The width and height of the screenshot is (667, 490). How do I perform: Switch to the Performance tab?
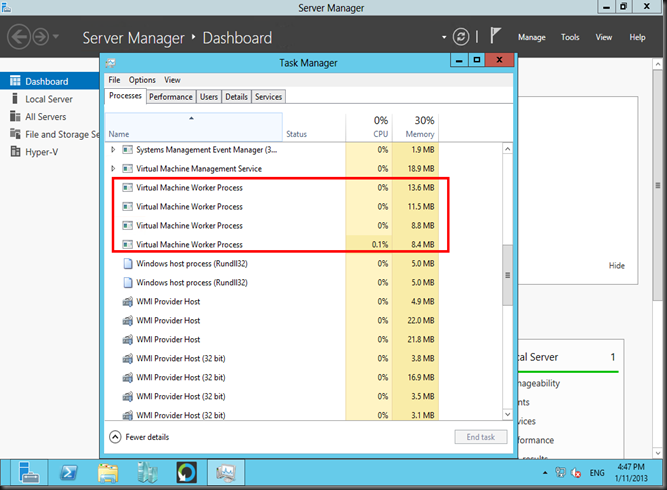tap(171, 97)
